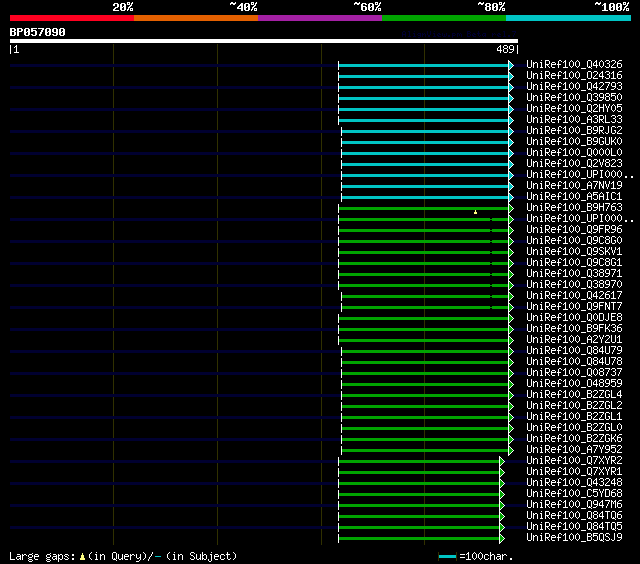This screenshot has height=564, width=640.
Task: Click the arrowhead on the B9GUK0 alignment
Action: 511,142
